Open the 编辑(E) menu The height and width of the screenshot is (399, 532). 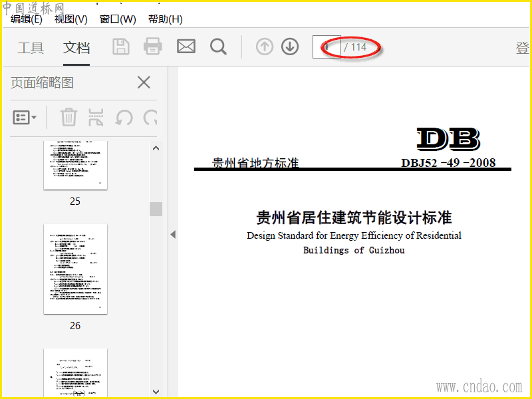[x=27, y=19]
